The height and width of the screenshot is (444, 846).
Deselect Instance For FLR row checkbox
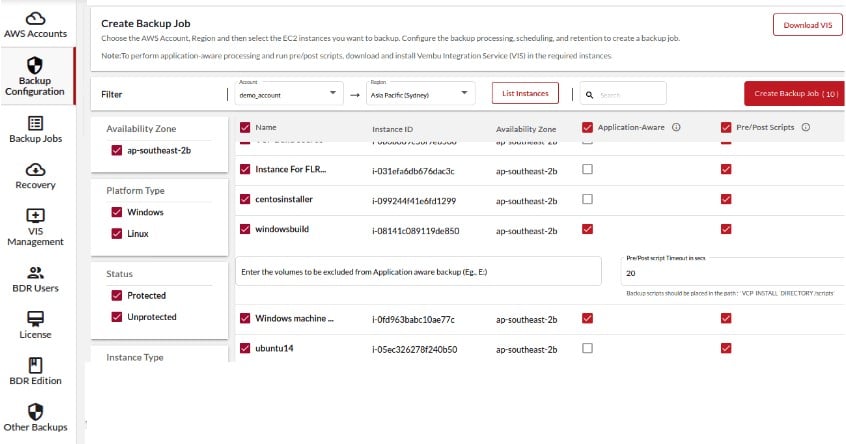[x=245, y=169]
